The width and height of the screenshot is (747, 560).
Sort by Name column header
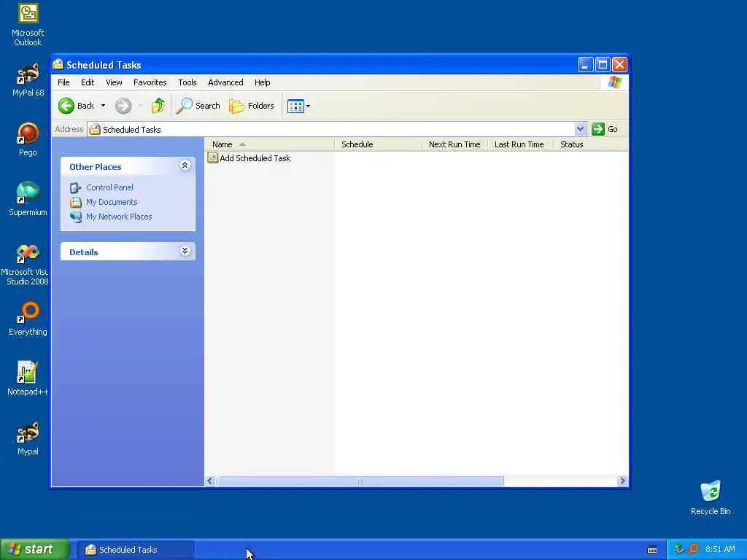(x=270, y=144)
